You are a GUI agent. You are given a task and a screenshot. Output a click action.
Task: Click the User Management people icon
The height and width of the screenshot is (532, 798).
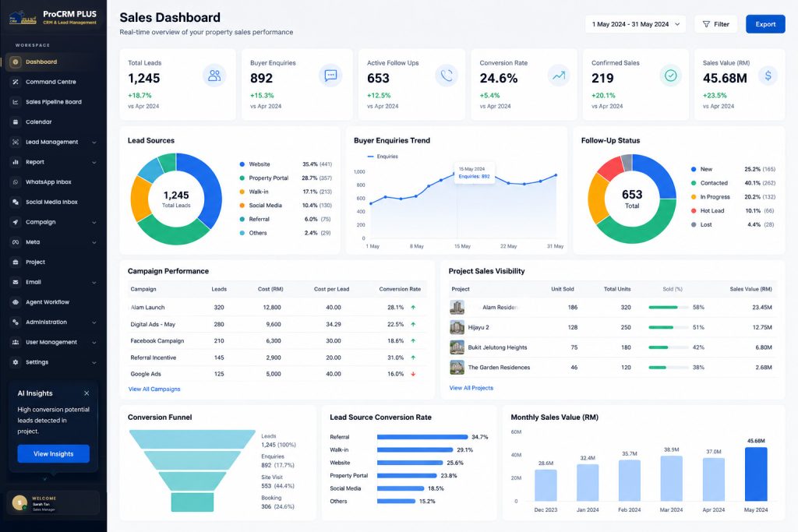tap(16, 342)
